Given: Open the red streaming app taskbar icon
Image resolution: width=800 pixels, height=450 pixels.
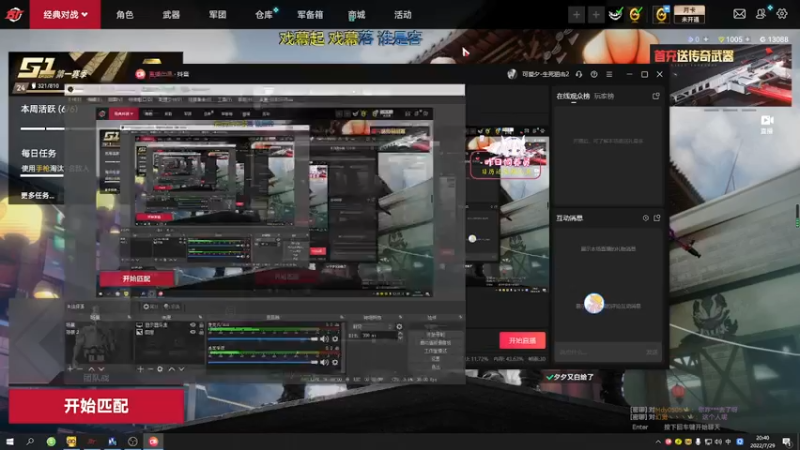Looking at the screenshot, I should coord(153,441).
